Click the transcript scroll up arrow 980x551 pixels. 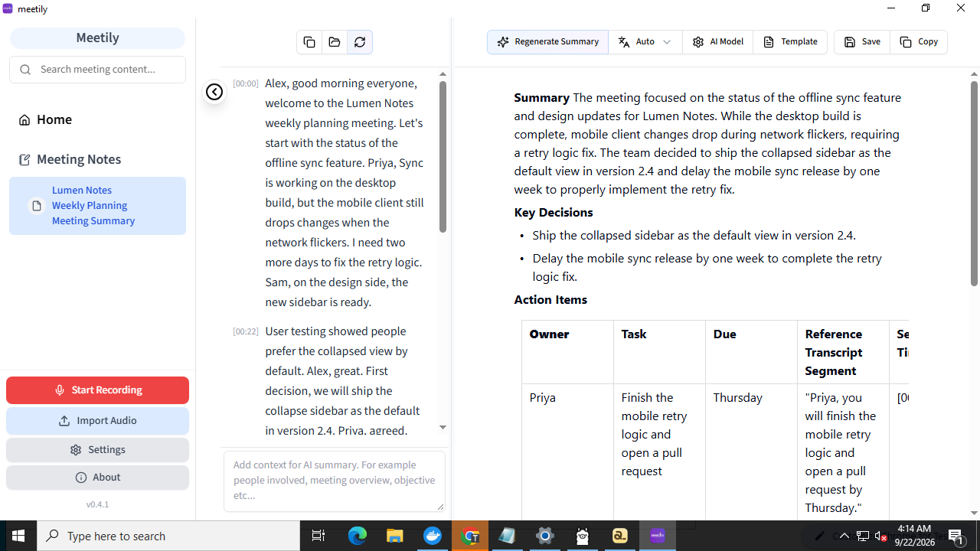443,74
